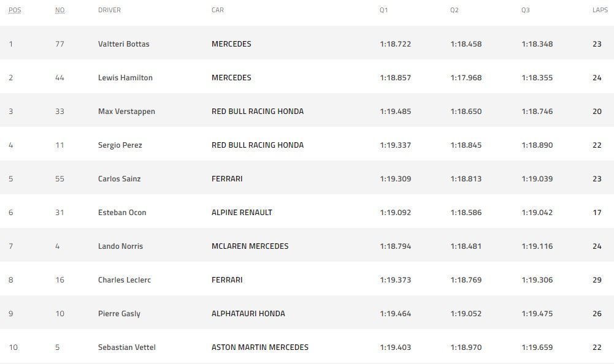Open Lewis Hamilton driver entry
Viewport: 614px width, 364px height.
click(125, 77)
